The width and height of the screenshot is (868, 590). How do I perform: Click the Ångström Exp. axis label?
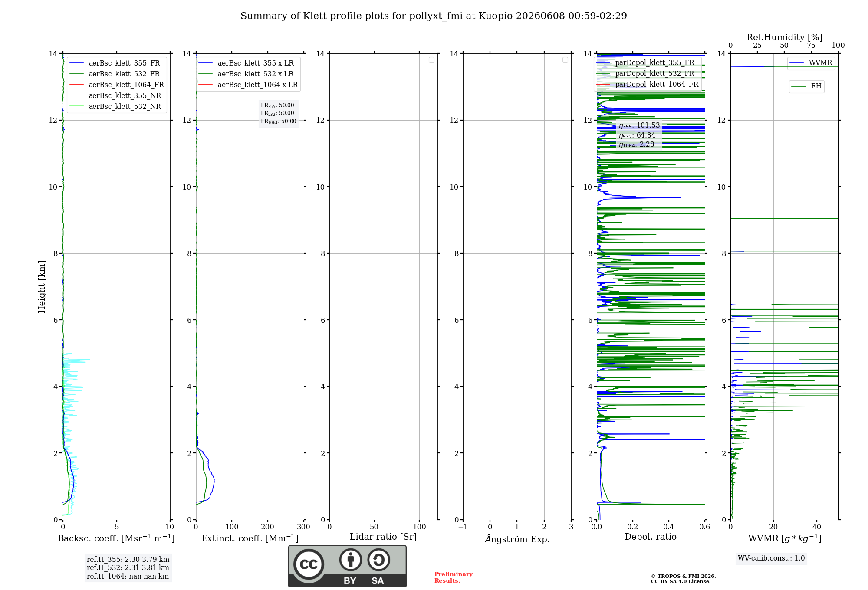pos(517,539)
